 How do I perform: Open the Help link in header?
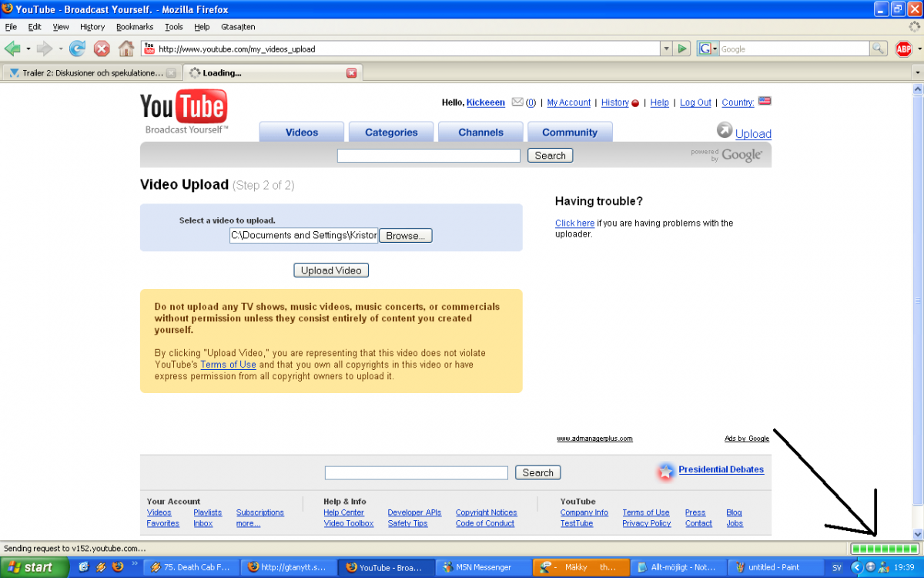click(659, 102)
